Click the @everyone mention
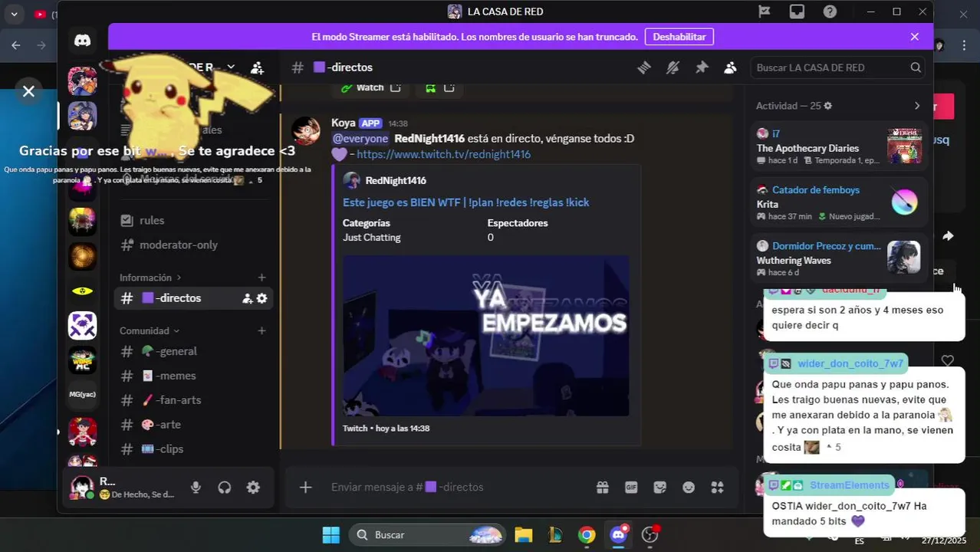The image size is (980, 552). pyautogui.click(x=360, y=139)
